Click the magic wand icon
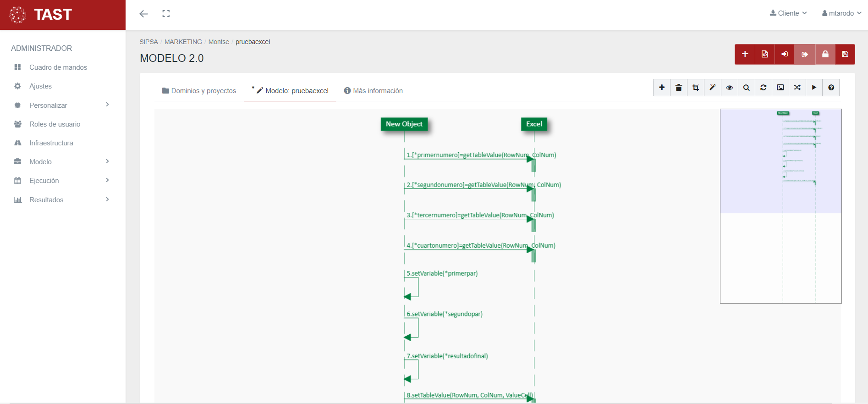Screen dimensions: 868x404 pos(713,88)
